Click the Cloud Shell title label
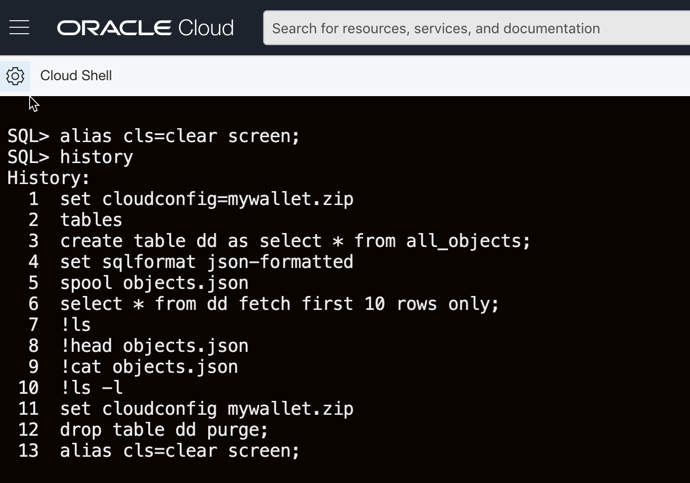The width and height of the screenshot is (690, 483). point(76,76)
